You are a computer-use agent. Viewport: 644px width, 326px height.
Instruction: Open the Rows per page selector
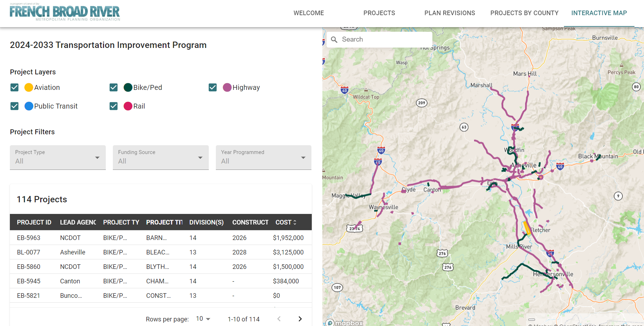(203, 319)
